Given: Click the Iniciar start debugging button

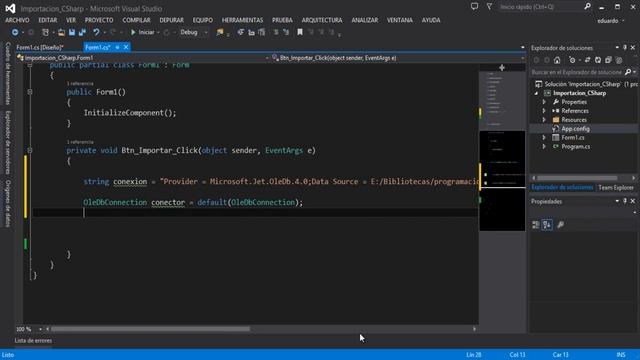Looking at the screenshot, I should pyautogui.click(x=142, y=32).
